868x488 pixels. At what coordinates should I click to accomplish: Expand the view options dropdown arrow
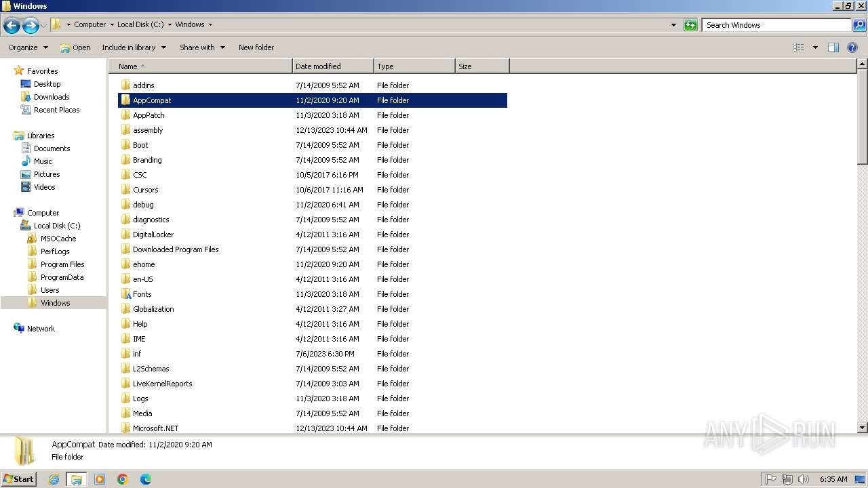tap(815, 47)
